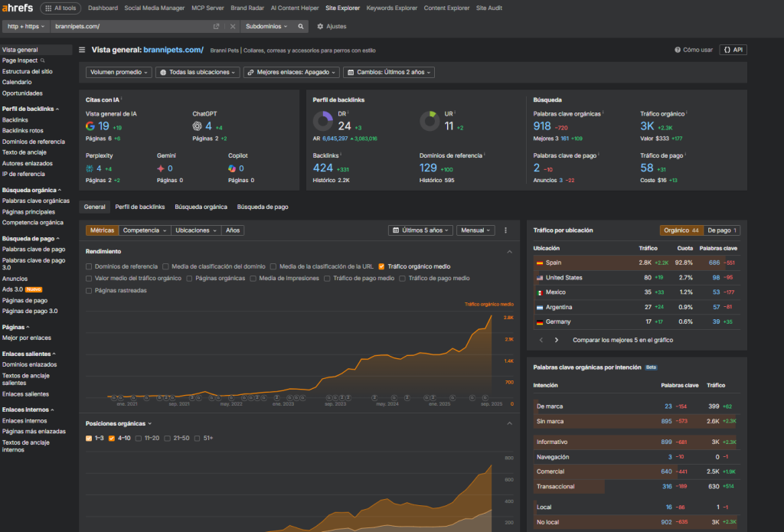This screenshot has width=784, height=532.
Task: Open Volumen promedio dropdown
Action: [x=119, y=73]
